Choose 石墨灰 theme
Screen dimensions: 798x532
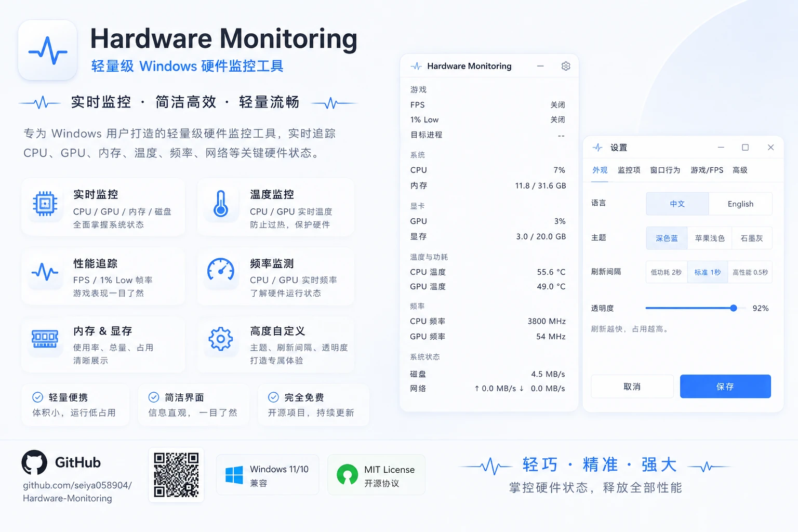pyautogui.click(x=752, y=238)
